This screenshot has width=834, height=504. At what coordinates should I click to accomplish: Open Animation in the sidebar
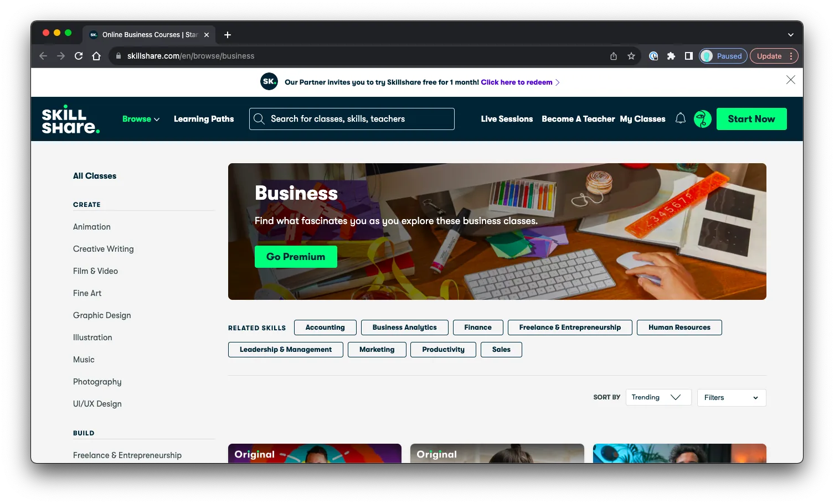point(92,227)
